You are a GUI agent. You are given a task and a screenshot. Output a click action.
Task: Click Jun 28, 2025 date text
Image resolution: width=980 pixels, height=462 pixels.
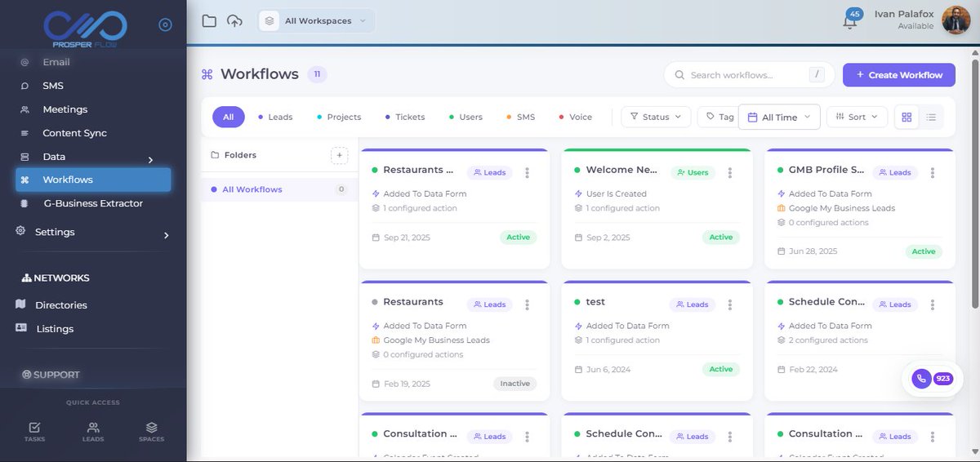click(813, 251)
